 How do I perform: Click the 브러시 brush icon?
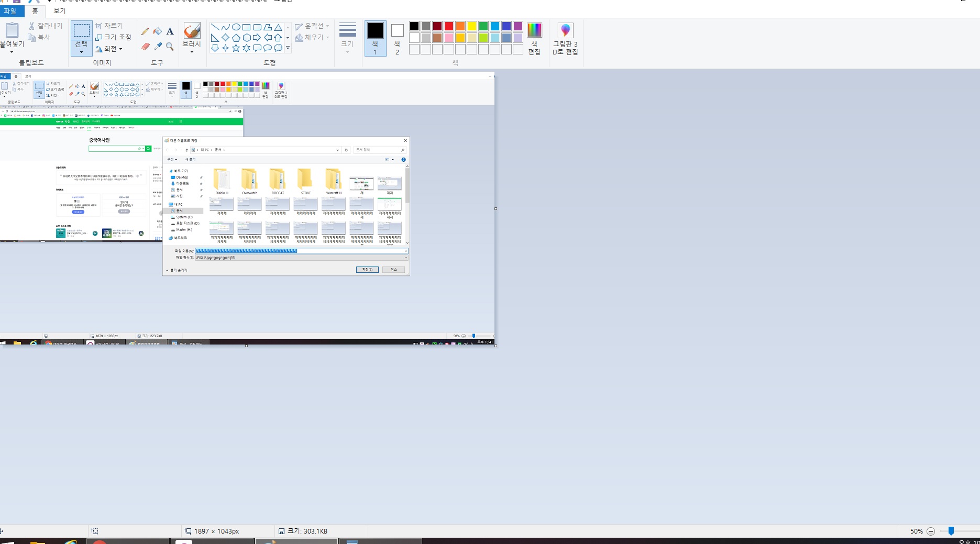tap(192, 30)
